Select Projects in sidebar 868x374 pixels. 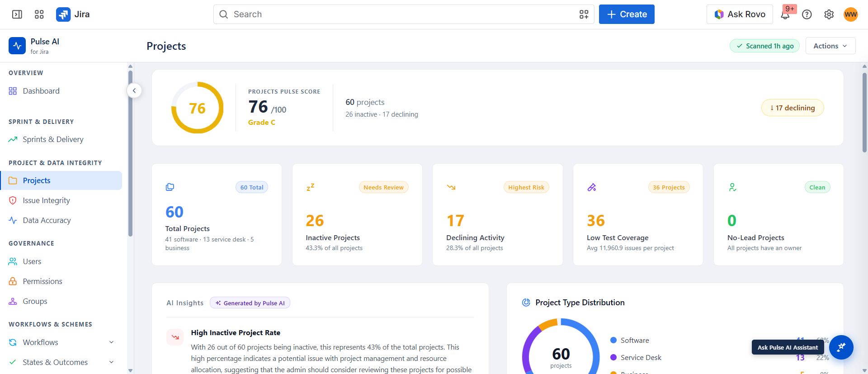point(61,180)
